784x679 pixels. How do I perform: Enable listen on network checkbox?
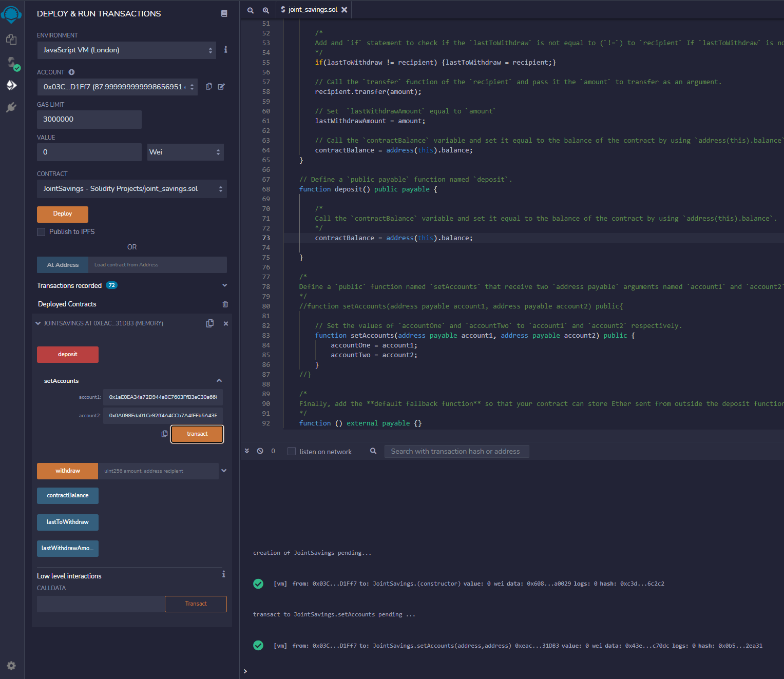[292, 451]
